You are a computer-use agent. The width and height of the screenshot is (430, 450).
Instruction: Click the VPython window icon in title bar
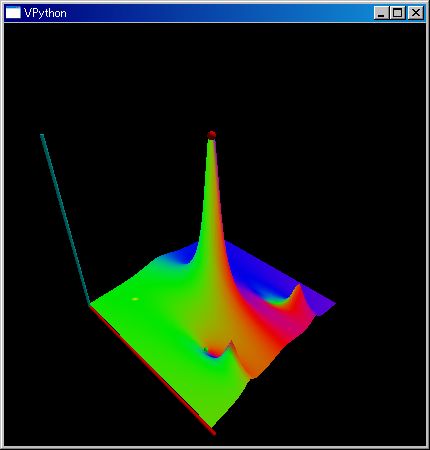[13, 13]
